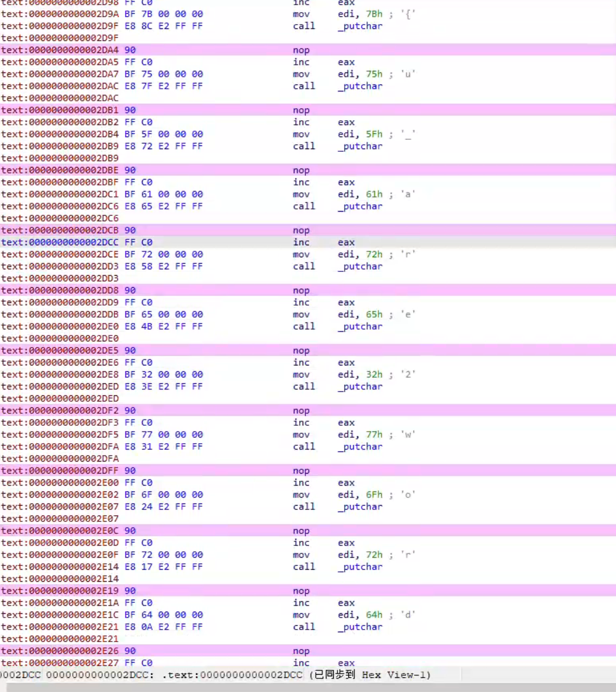Click the nop mnemonic at 2DFF
The height and width of the screenshot is (692, 616).
301,470
